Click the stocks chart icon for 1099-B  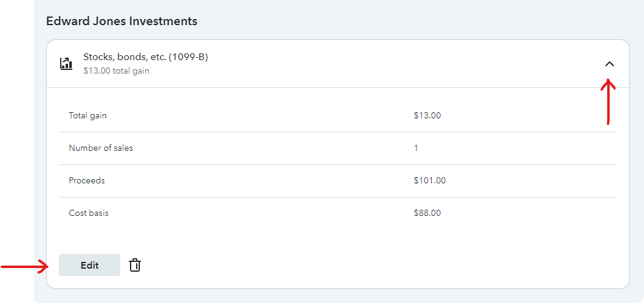click(66, 64)
